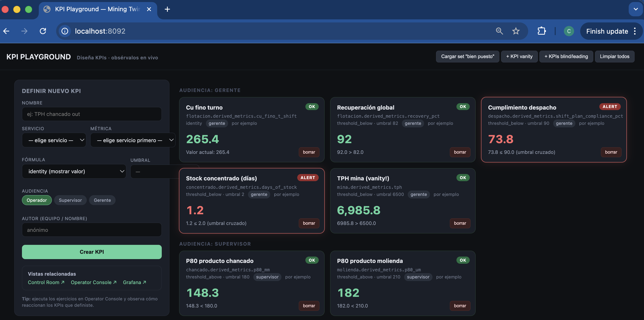Select the Gerente audience chip
Image resolution: width=644 pixels, height=320 pixels.
102,200
